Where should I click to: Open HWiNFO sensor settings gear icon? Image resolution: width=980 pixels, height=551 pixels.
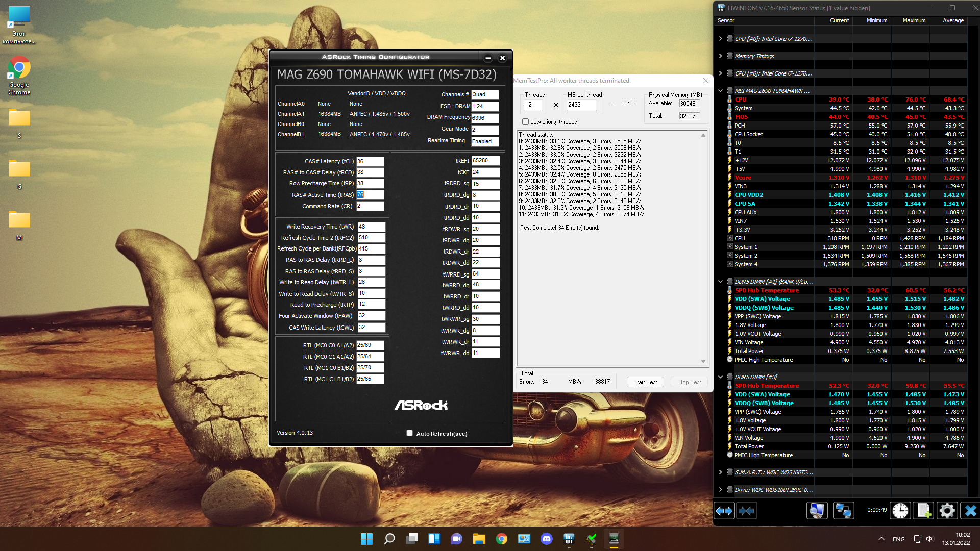[x=947, y=511]
